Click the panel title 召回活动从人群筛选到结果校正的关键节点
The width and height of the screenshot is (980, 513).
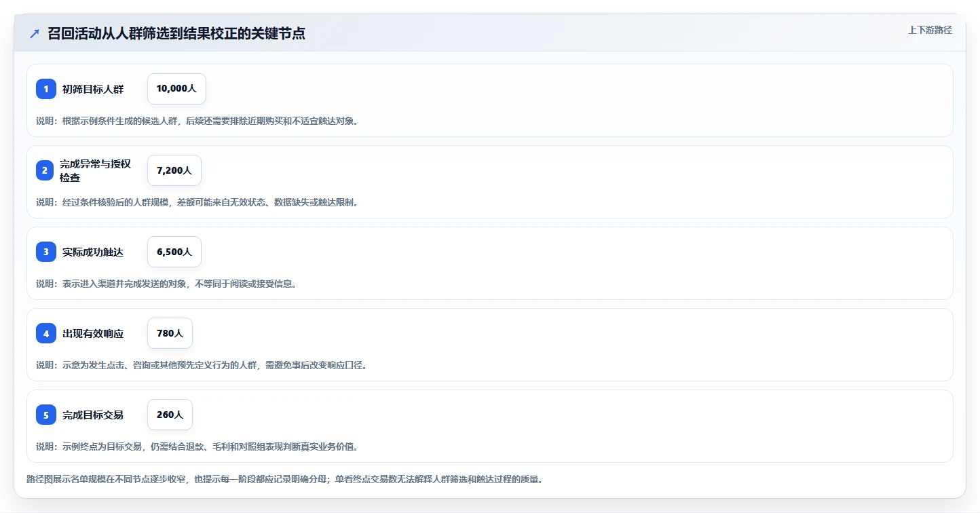(x=176, y=33)
